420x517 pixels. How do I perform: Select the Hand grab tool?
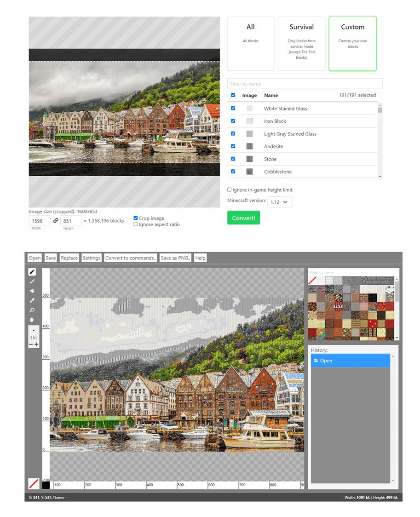coord(32,320)
